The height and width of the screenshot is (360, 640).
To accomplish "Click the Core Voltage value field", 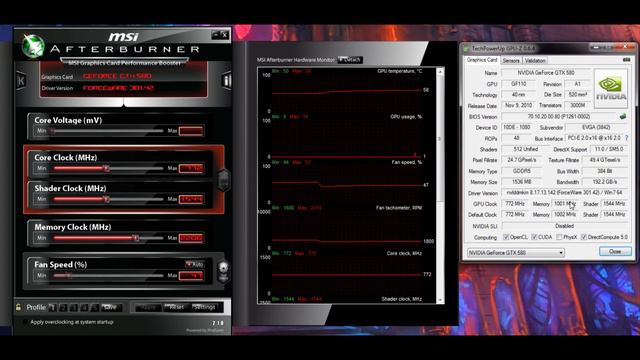I will [191, 131].
